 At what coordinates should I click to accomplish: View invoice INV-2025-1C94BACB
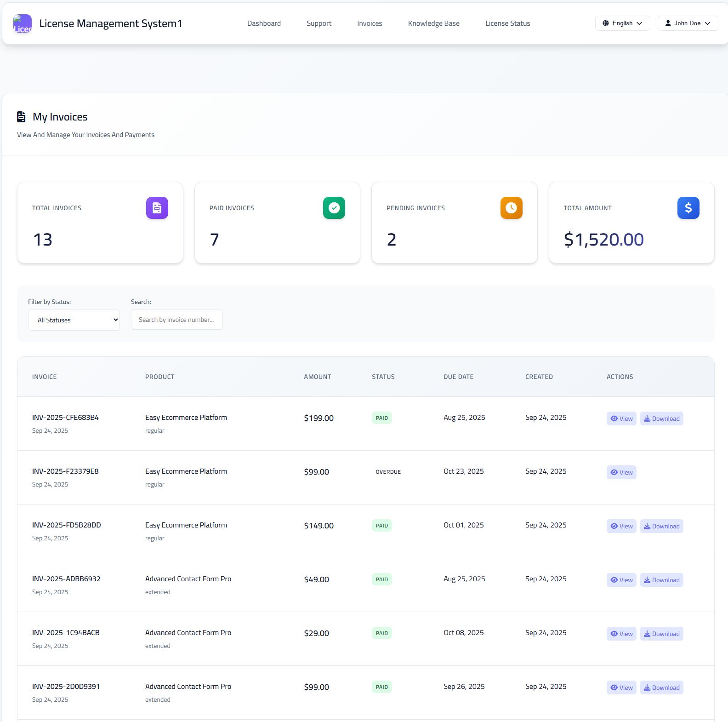621,634
